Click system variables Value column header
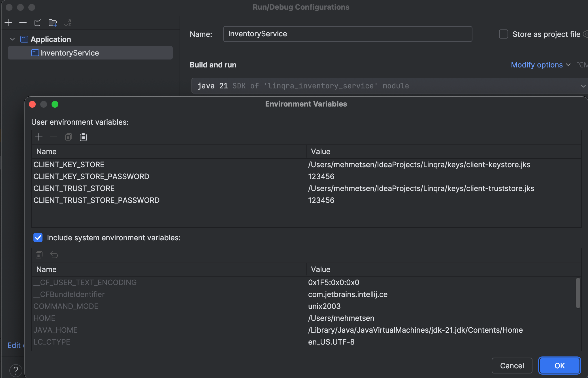Screen dimensions: 588x378 coord(444,269)
